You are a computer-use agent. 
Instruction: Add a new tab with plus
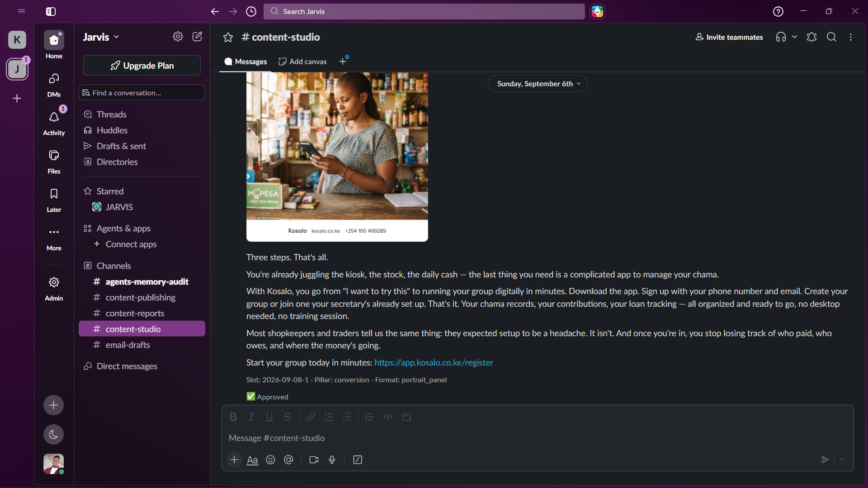(343, 61)
